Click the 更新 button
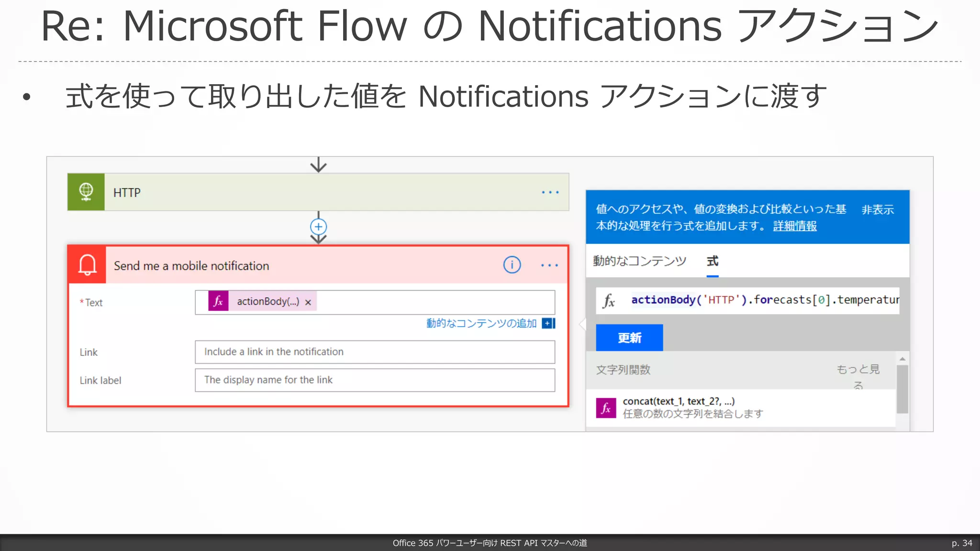980x551 pixels. (x=629, y=338)
